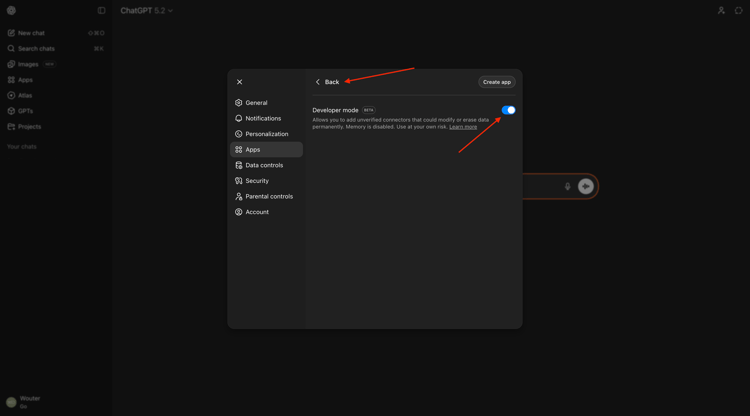750x416 pixels.
Task: Open GPTs in the sidebar
Action: tap(56, 111)
